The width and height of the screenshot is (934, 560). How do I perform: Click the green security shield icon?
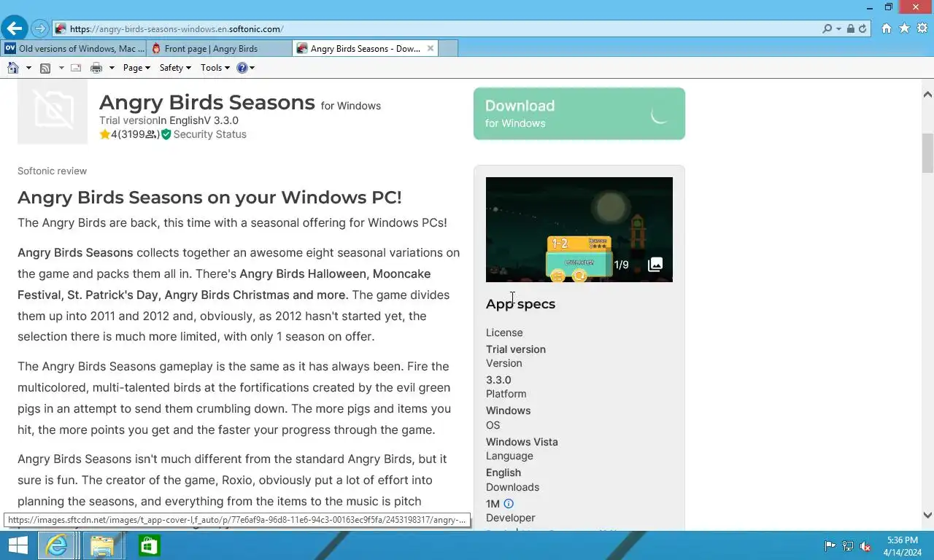click(166, 134)
